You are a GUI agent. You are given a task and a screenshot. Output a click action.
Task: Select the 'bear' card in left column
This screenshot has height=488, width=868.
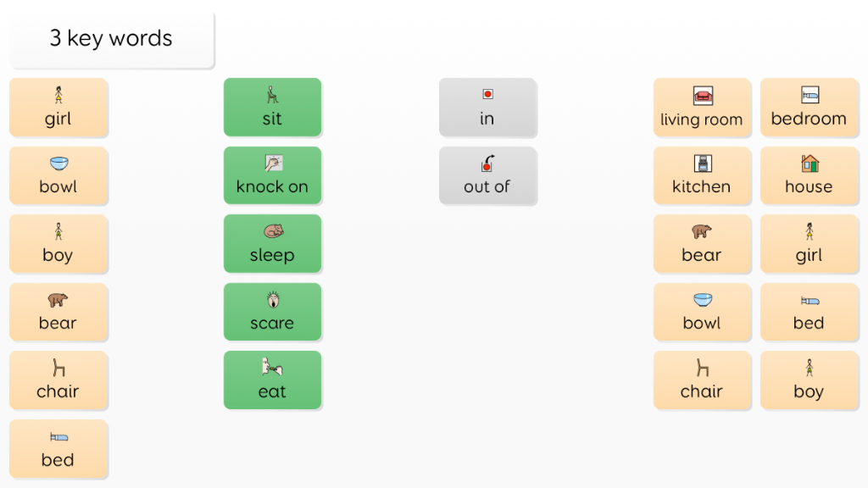pos(58,312)
